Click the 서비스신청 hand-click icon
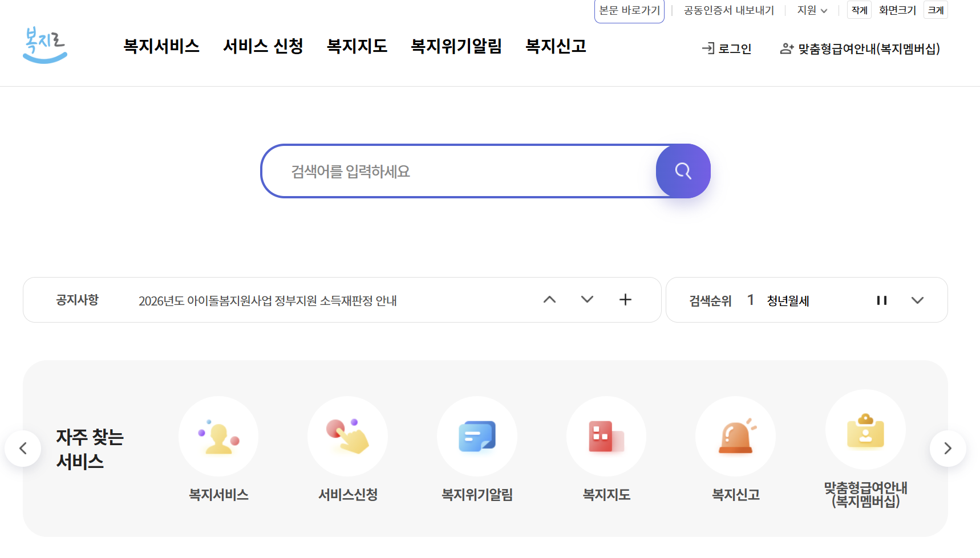Screen dimensions: 980x558 [x=347, y=436]
